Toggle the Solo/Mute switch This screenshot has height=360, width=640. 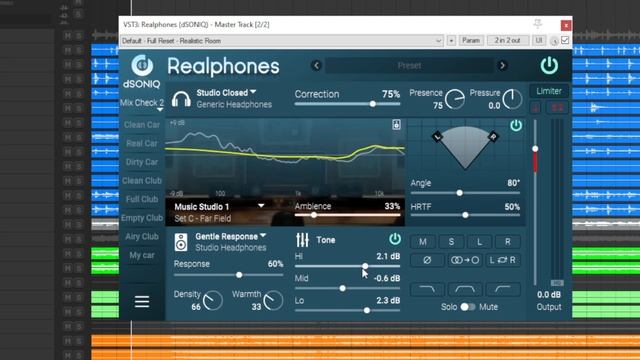tap(468, 307)
